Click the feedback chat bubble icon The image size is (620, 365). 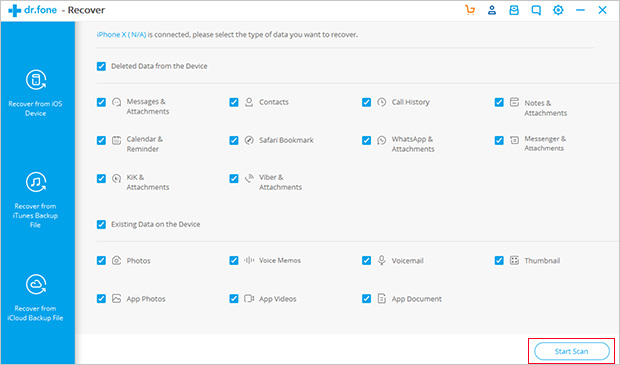coord(536,11)
